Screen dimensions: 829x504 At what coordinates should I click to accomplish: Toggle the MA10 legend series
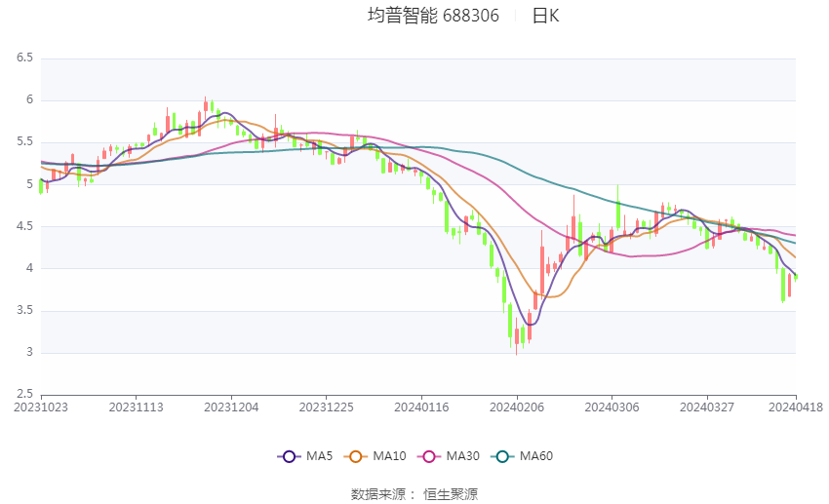(x=375, y=456)
